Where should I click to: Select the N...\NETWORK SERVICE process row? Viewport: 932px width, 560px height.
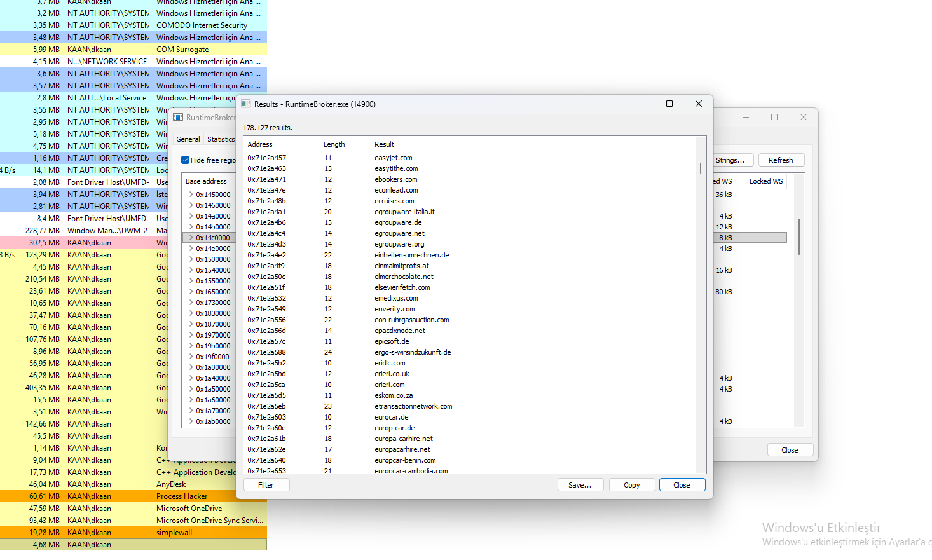134,62
